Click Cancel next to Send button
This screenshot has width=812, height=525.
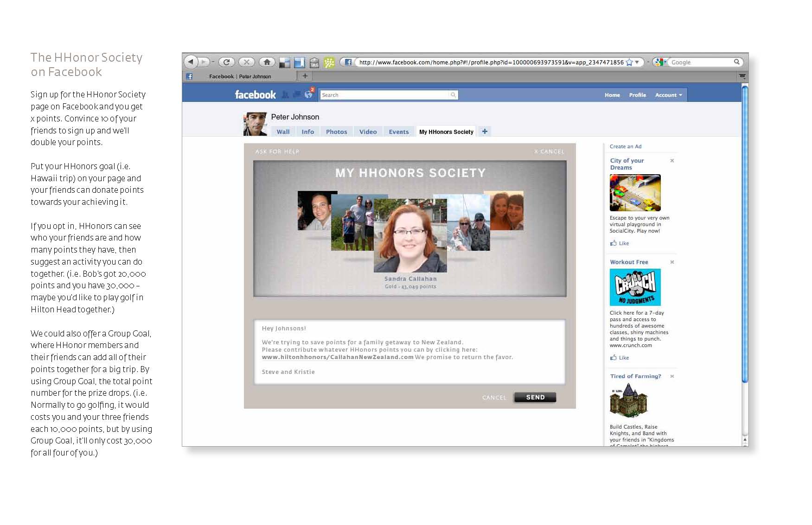click(x=494, y=398)
